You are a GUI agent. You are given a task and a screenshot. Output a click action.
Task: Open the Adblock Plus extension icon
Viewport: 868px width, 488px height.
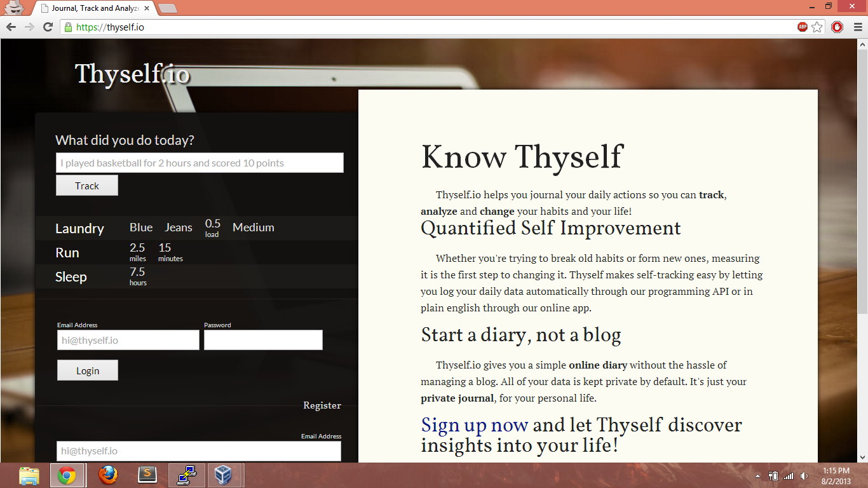[x=803, y=27]
